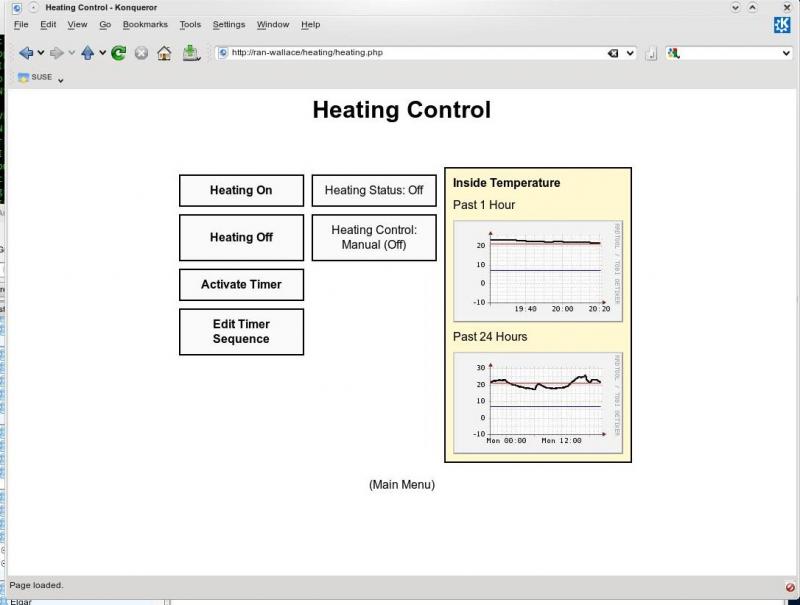
Task: Open the search bar dropdown arrow
Action: (787, 53)
